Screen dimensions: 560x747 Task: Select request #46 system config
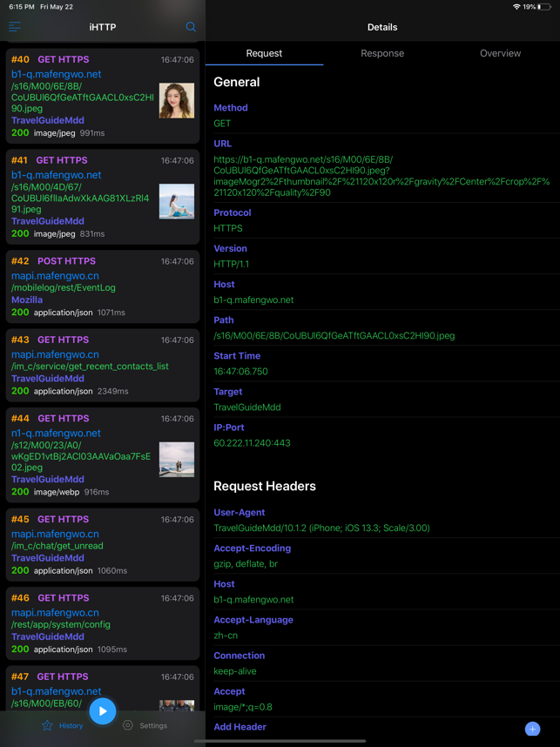coord(103,623)
